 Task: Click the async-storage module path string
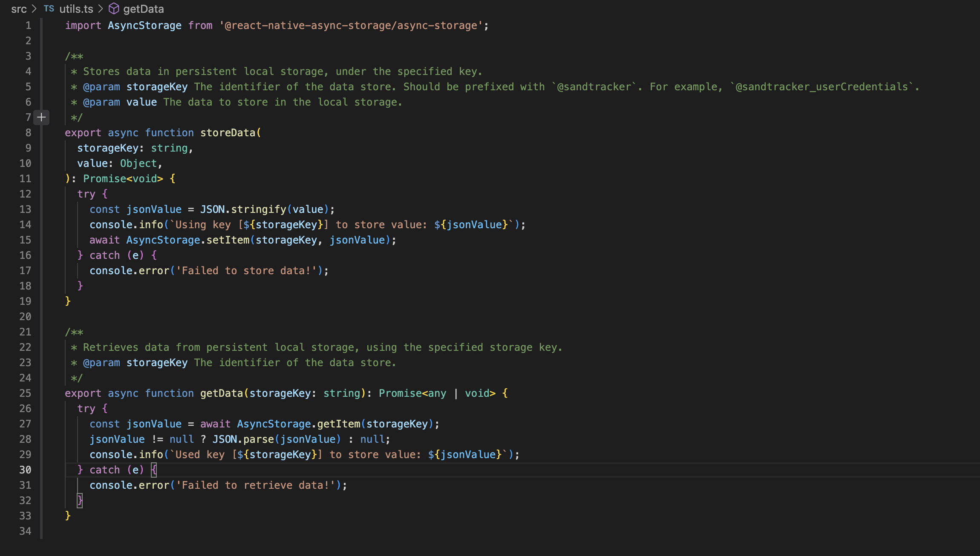(x=351, y=26)
